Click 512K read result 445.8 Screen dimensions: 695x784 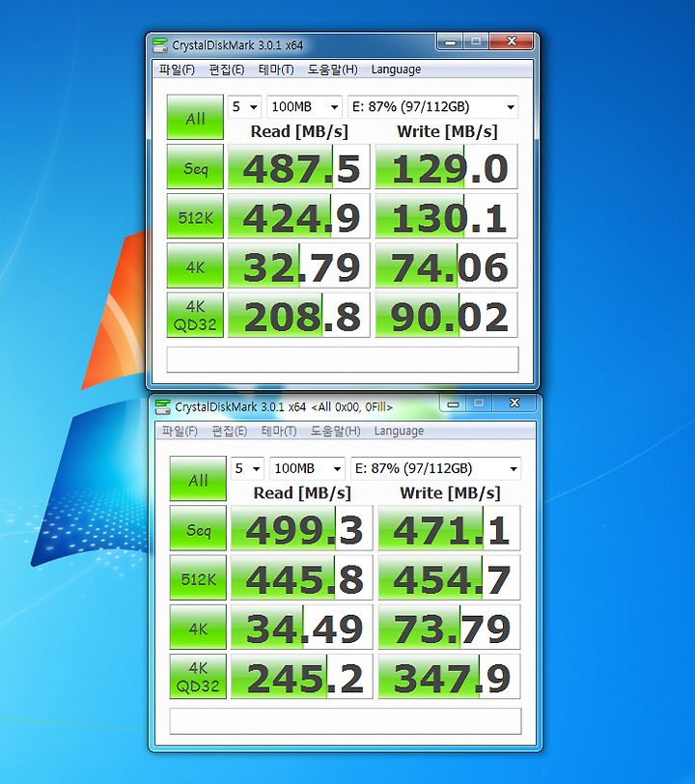302,577
